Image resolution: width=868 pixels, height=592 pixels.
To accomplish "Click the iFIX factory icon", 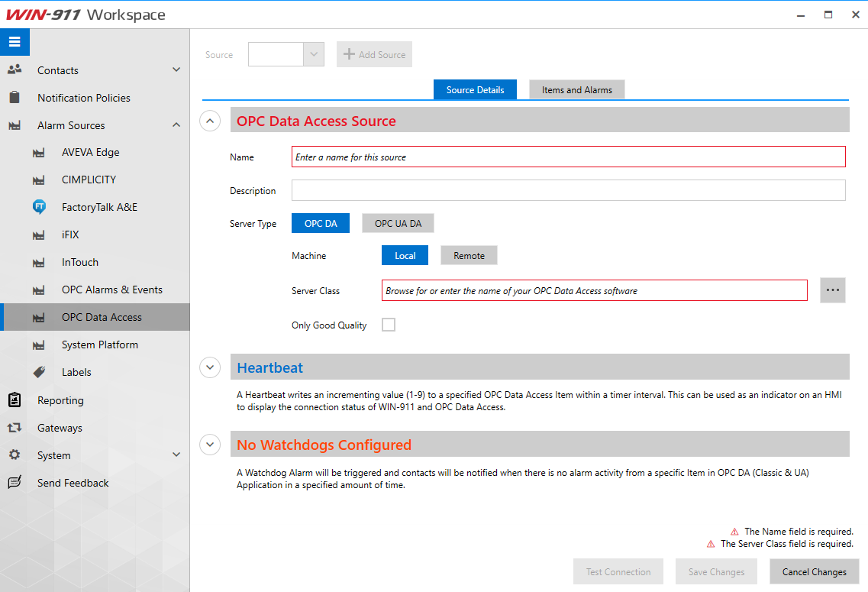I will [x=39, y=235].
